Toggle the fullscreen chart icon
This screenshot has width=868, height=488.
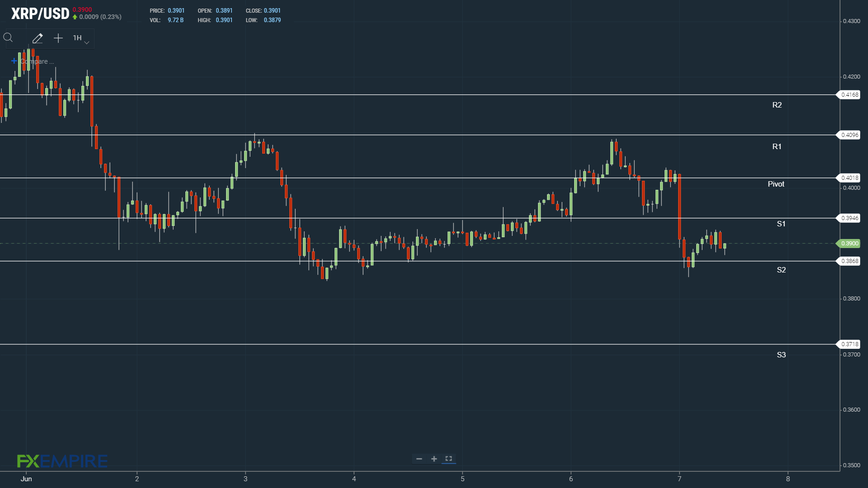[x=448, y=459]
